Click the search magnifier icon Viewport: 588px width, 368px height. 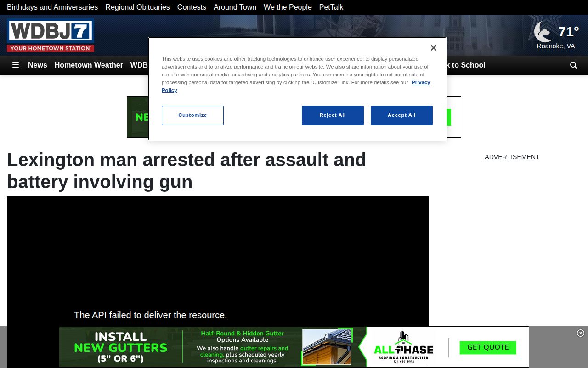click(574, 65)
